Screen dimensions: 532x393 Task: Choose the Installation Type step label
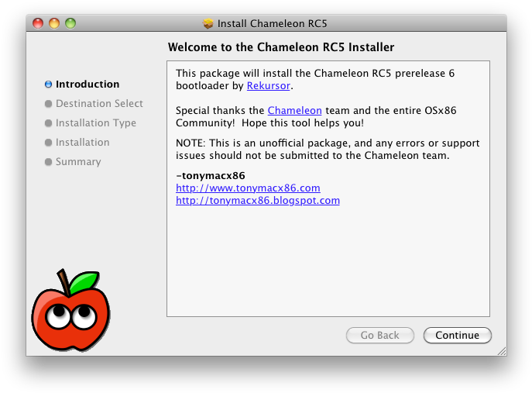(x=96, y=123)
